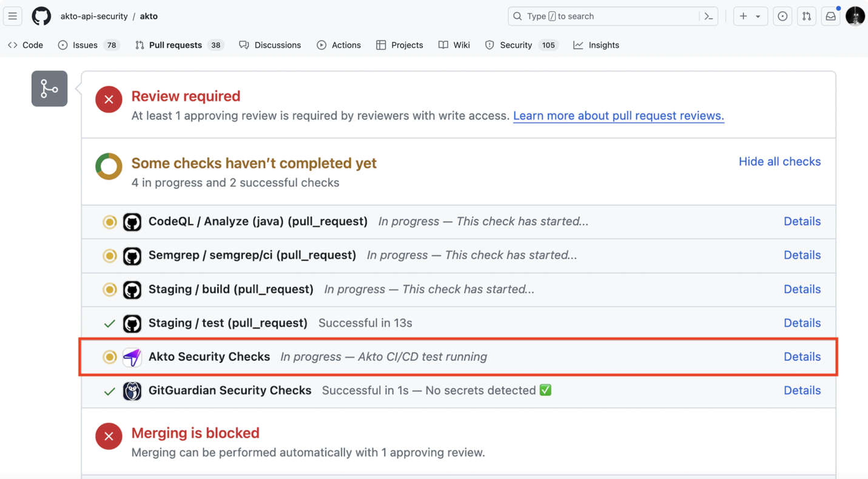Click Hide all checks
The width and height of the screenshot is (868, 479).
click(779, 161)
